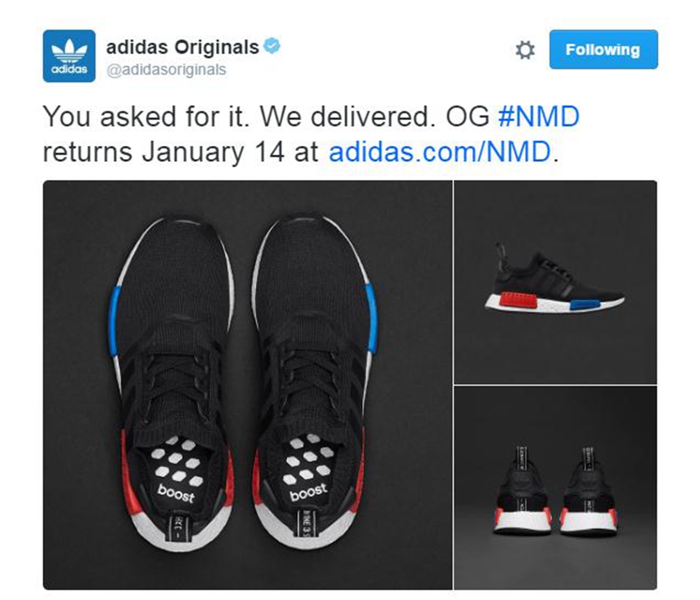Click the left heel in rear-view photo
This screenshot has width=700, height=600.
522,490
